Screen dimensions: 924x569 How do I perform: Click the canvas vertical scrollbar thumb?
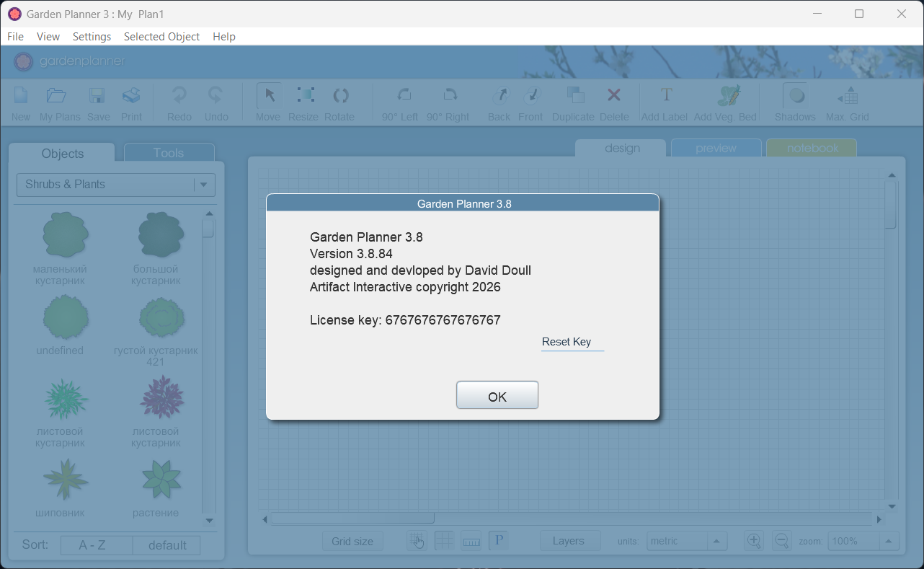[x=891, y=204]
